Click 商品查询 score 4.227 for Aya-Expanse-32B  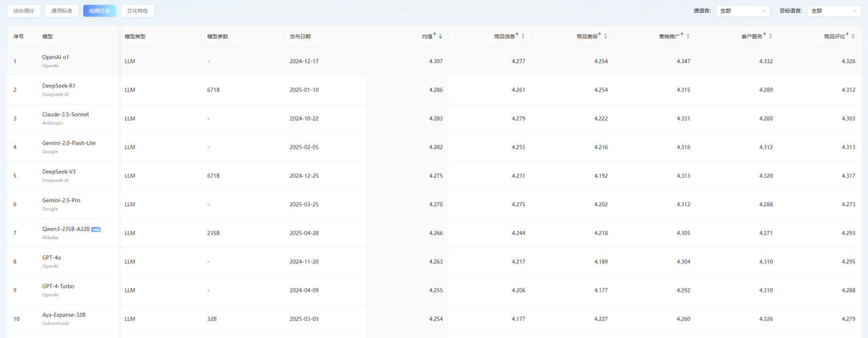click(601, 318)
